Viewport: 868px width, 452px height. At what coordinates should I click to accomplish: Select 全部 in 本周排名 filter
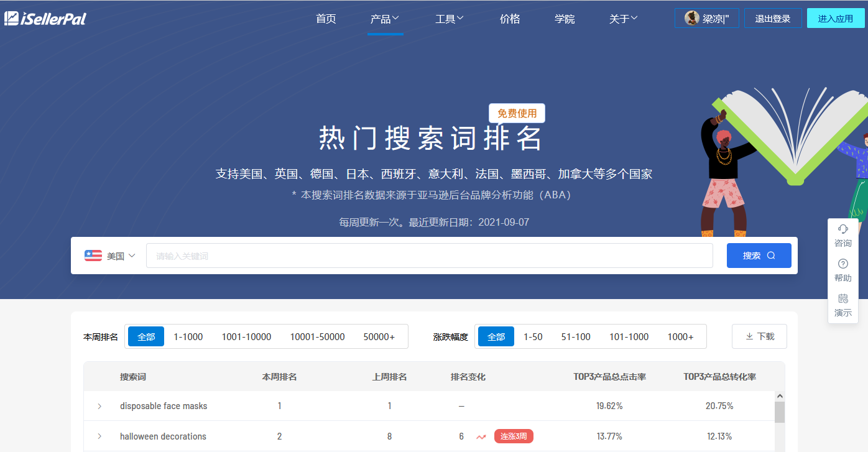(x=146, y=336)
